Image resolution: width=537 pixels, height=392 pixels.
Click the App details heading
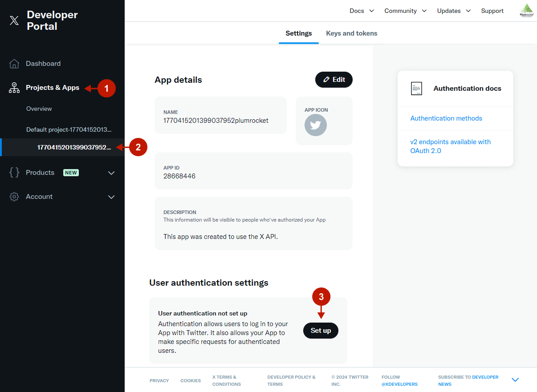pyautogui.click(x=178, y=80)
